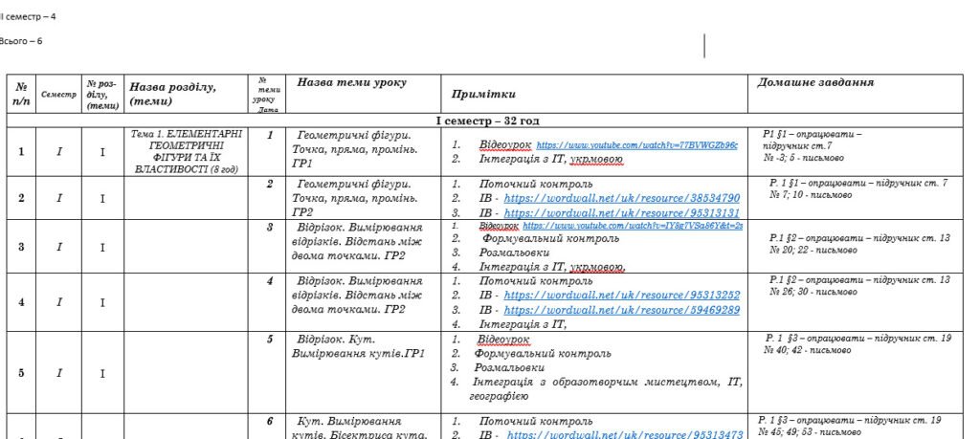Image resolution: width=980 pixels, height=439 pixels.
Task: Open wordwall resource 95313252 link
Action: [621, 296]
